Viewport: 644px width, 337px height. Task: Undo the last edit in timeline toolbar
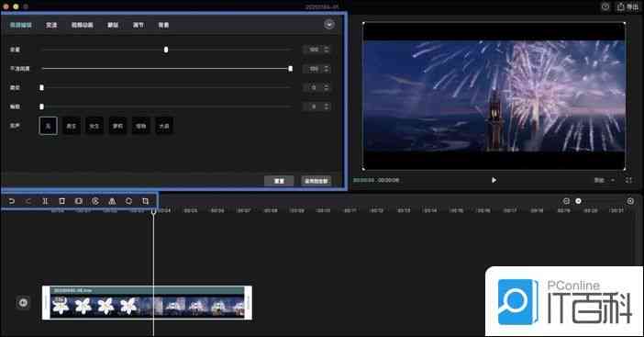12,201
